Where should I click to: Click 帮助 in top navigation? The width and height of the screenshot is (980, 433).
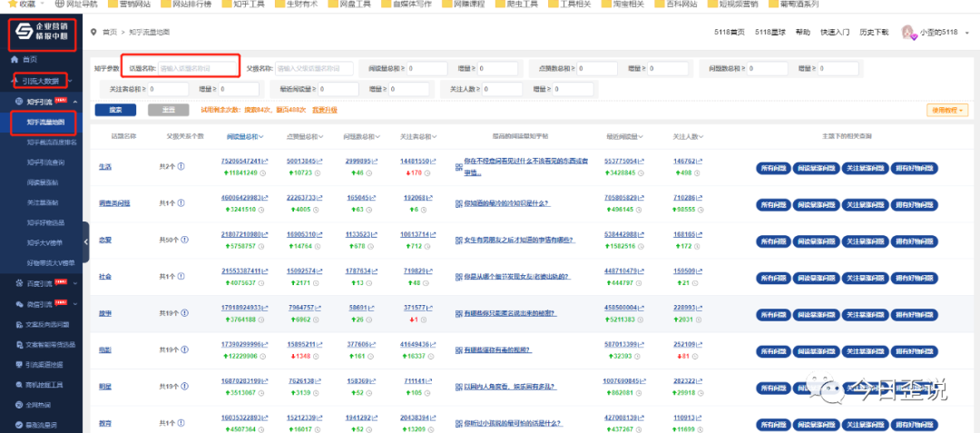point(802,33)
